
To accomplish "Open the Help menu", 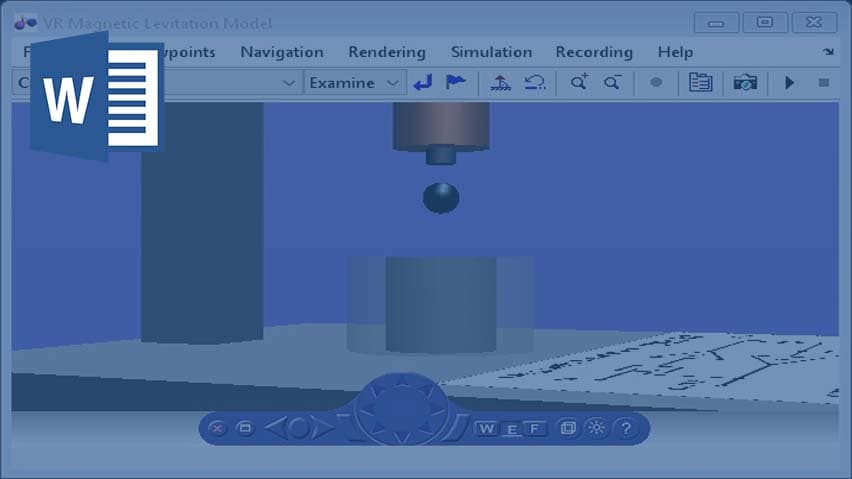I will [675, 52].
